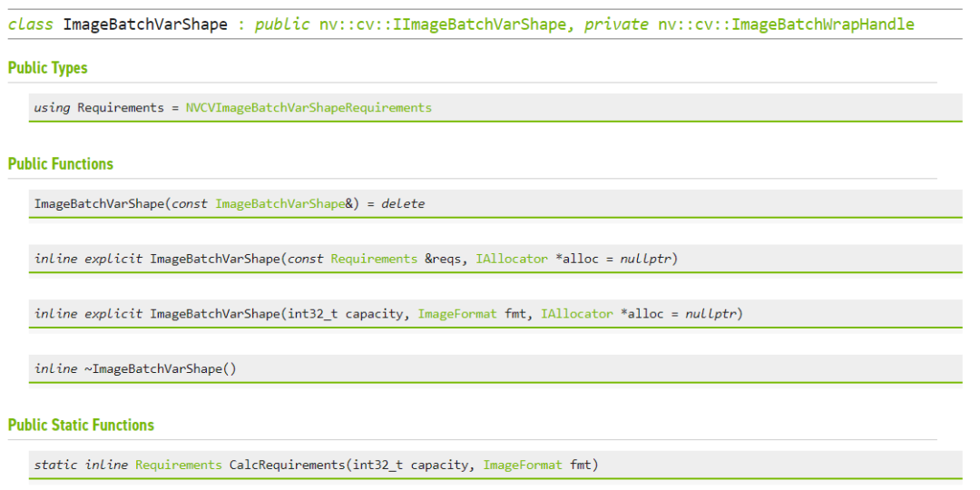The image size is (980, 490).
Task: Click '&reqs' parameter text in constructor
Action: click(x=443, y=259)
